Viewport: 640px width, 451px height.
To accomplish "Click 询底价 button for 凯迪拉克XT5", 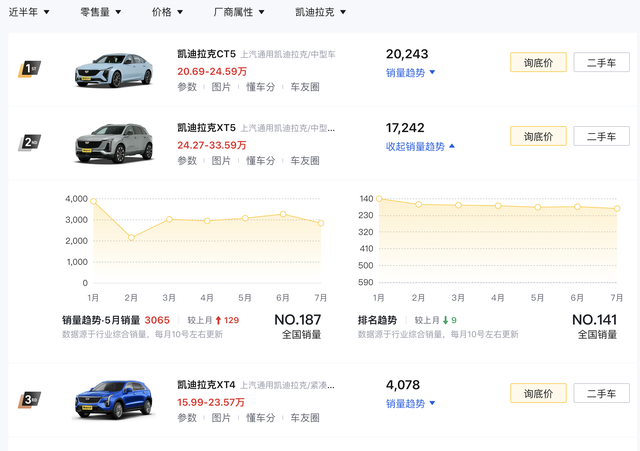I will coord(538,136).
